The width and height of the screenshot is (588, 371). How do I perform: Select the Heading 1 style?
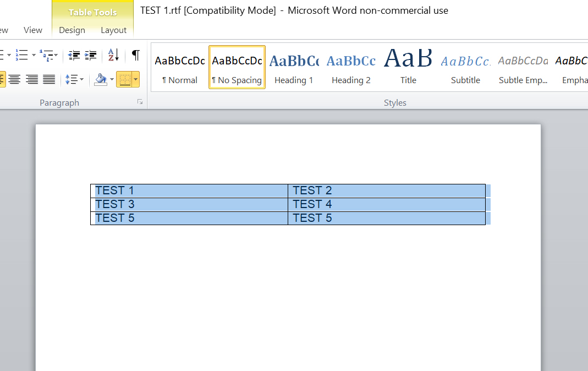tap(294, 66)
